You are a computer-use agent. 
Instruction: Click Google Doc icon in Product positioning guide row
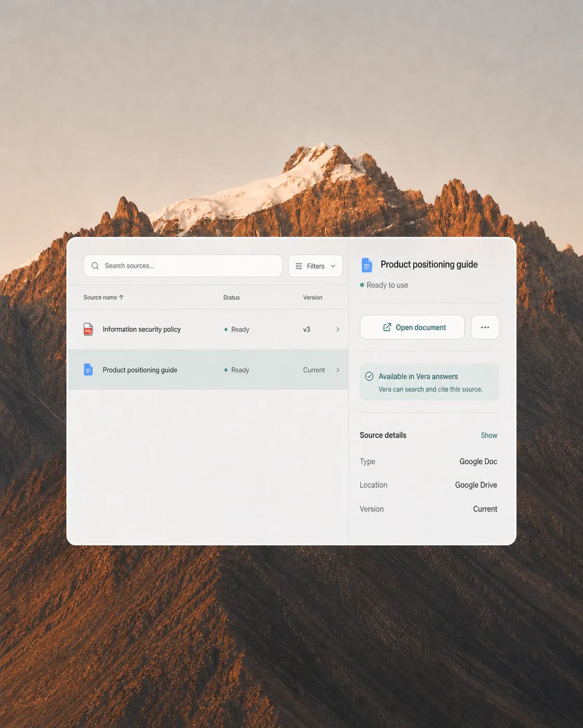tap(88, 370)
